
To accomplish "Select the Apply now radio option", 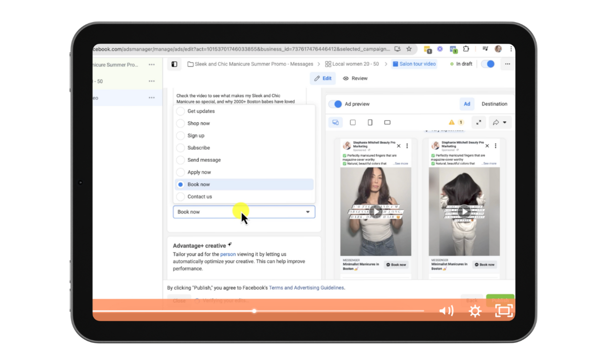I will (x=181, y=172).
